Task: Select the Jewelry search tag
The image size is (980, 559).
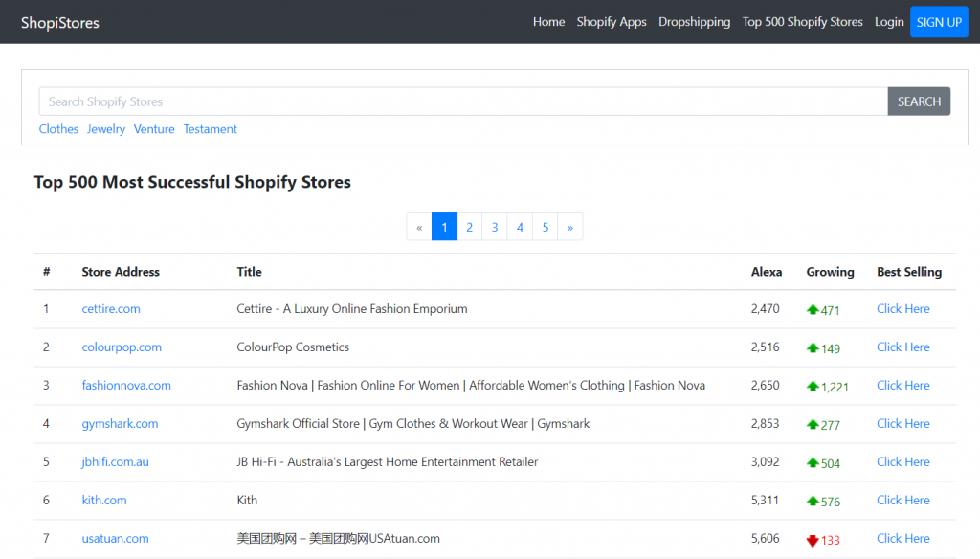Action: tap(105, 128)
